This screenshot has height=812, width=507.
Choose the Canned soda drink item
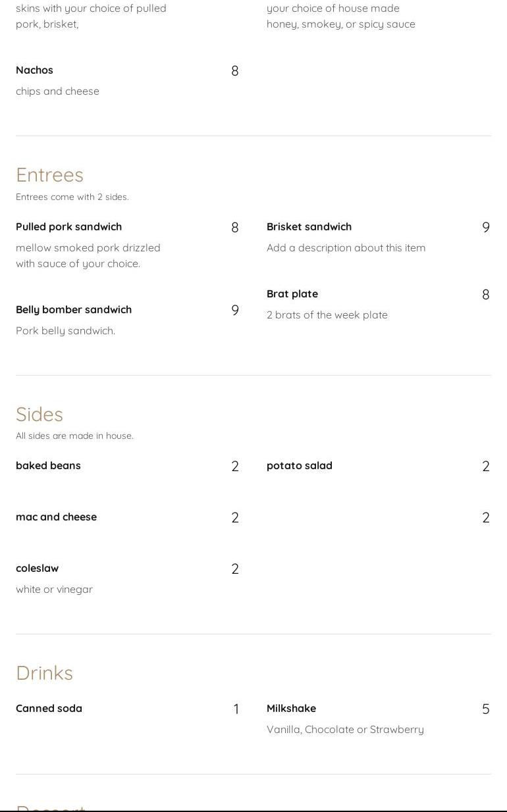pyautogui.click(x=49, y=708)
